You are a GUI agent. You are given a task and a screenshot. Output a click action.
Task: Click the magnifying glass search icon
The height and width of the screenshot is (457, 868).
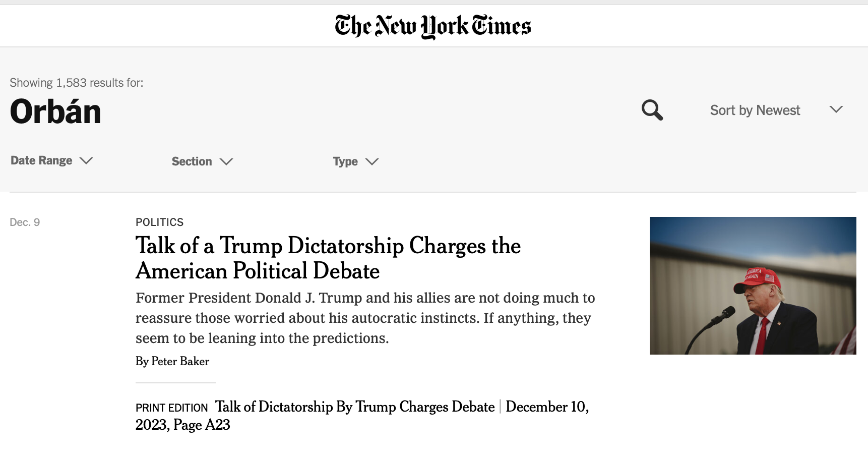click(652, 110)
